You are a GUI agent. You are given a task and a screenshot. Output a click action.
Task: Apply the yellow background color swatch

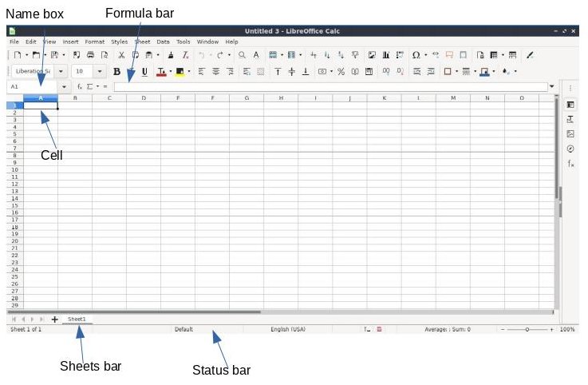pyautogui.click(x=180, y=71)
